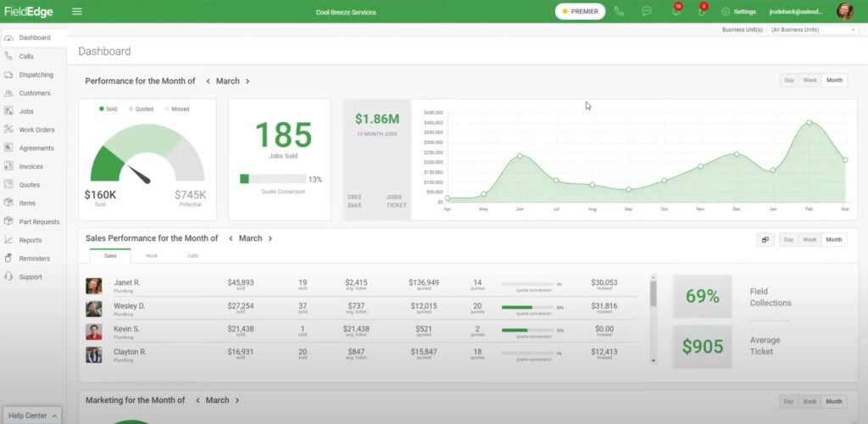Click Wesley D. quote conversion bar

527,307
